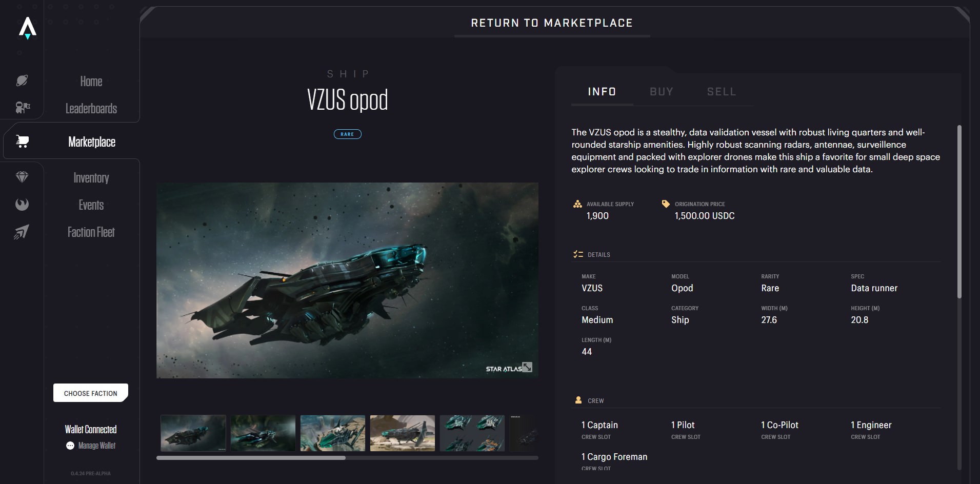980x484 pixels.
Task: Click the shopping cart Marketplace icon
Action: click(x=22, y=142)
